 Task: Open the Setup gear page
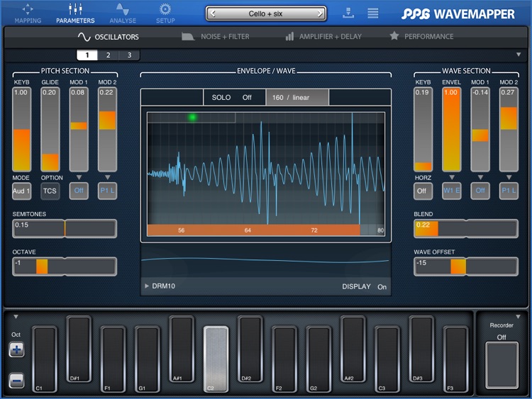[165, 13]
